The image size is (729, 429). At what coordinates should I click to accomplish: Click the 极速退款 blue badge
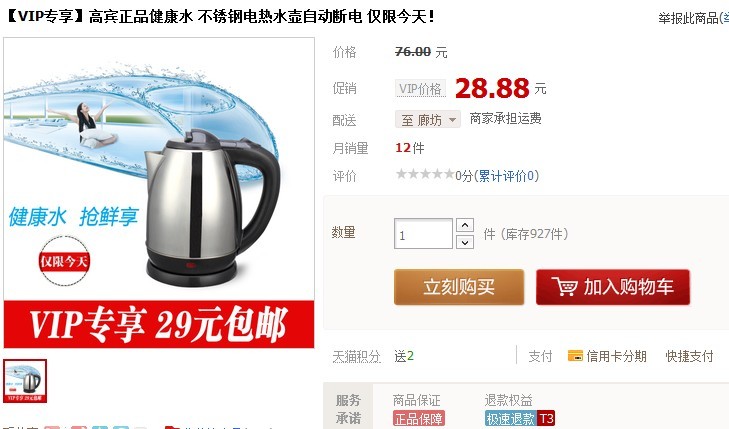(x=510, y=418)
